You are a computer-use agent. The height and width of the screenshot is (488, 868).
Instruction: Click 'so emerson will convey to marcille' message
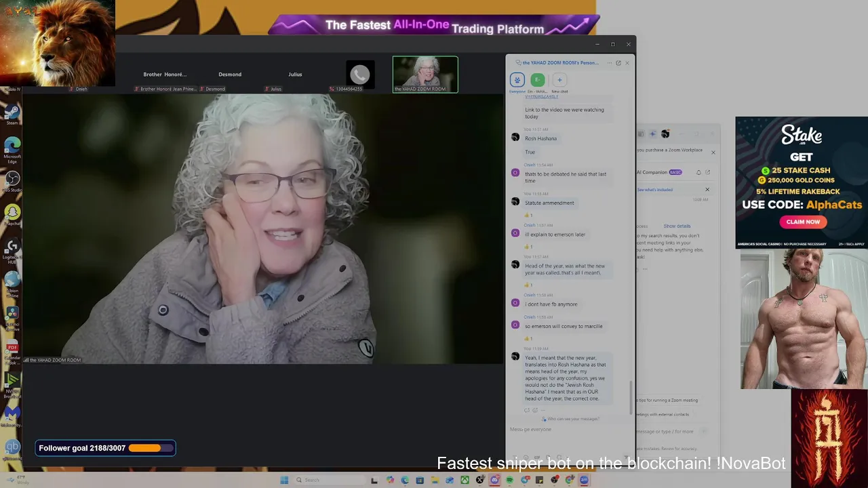point(564,327)
